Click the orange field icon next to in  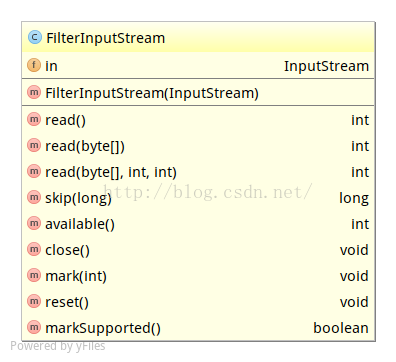(34, 65)
